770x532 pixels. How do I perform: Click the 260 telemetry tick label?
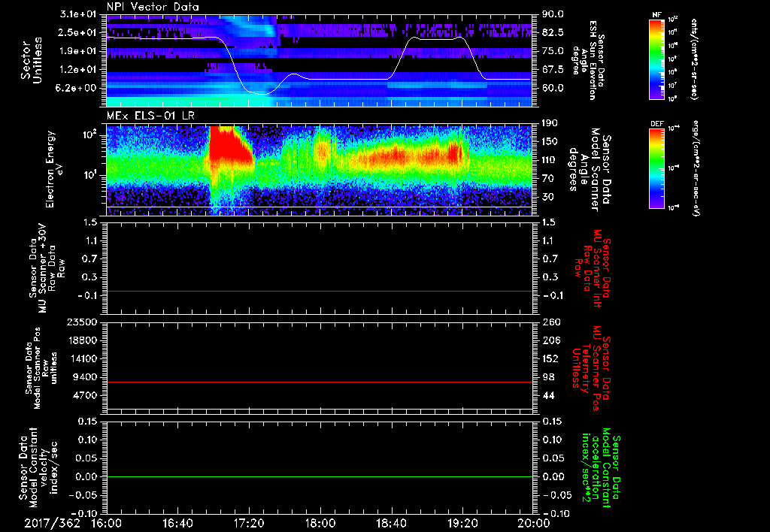coord(550,322)
